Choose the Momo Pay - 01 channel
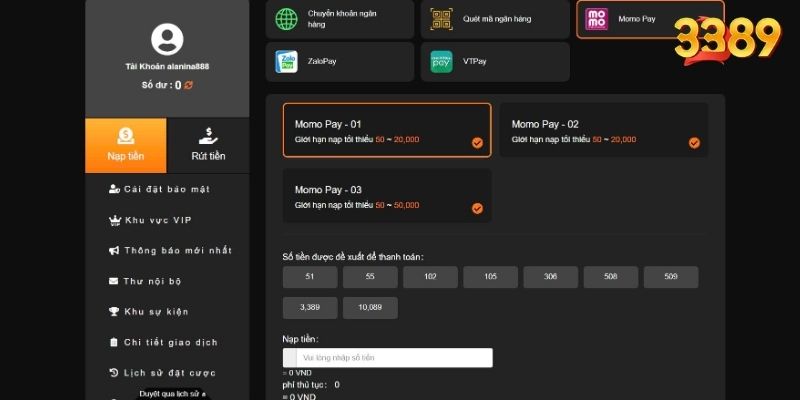Screen dimensions: 800x400 pyautogui.click(x=387, y=130)
